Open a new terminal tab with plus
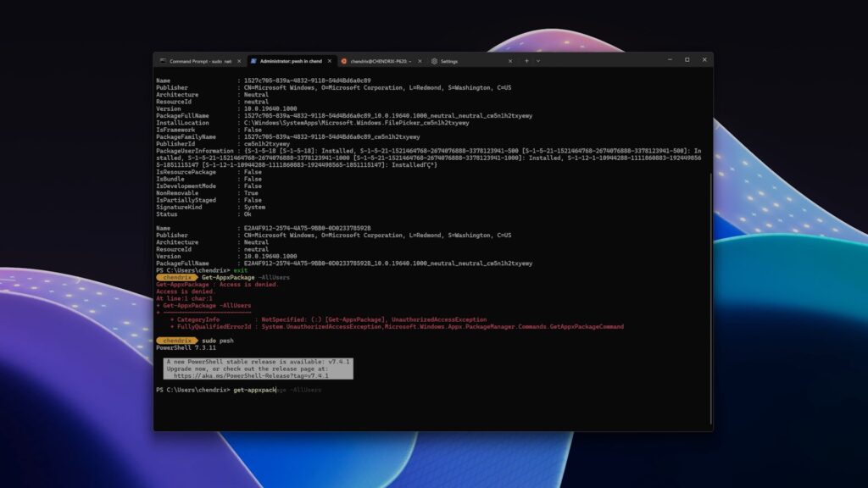Image resolution: width=868 pixels, height=488 pixels. pyautogui.click(x=526, y=61)
